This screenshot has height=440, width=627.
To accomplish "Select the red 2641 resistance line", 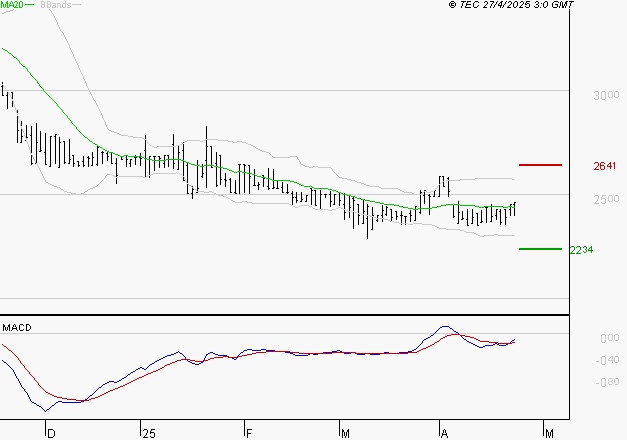I will click(x=540, y=164).
